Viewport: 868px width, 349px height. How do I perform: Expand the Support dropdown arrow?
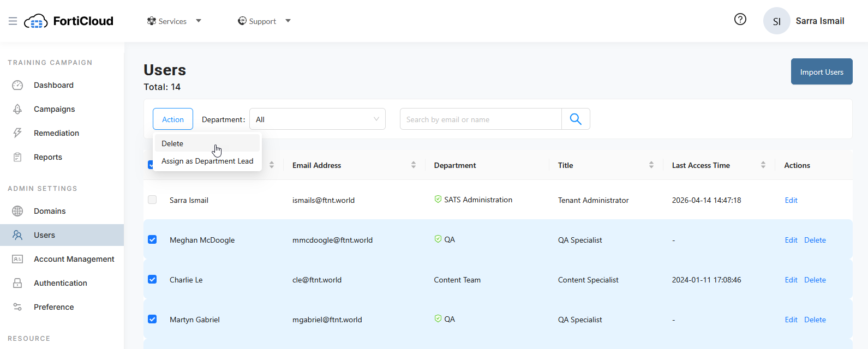tap(288, 21)
